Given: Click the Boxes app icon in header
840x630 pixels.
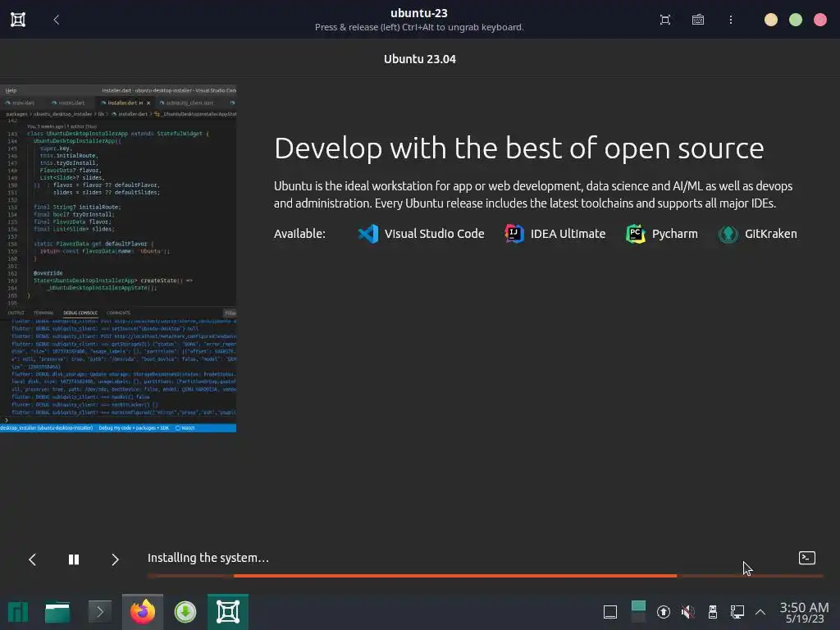Looking at the screenshot, I should 18,20.
